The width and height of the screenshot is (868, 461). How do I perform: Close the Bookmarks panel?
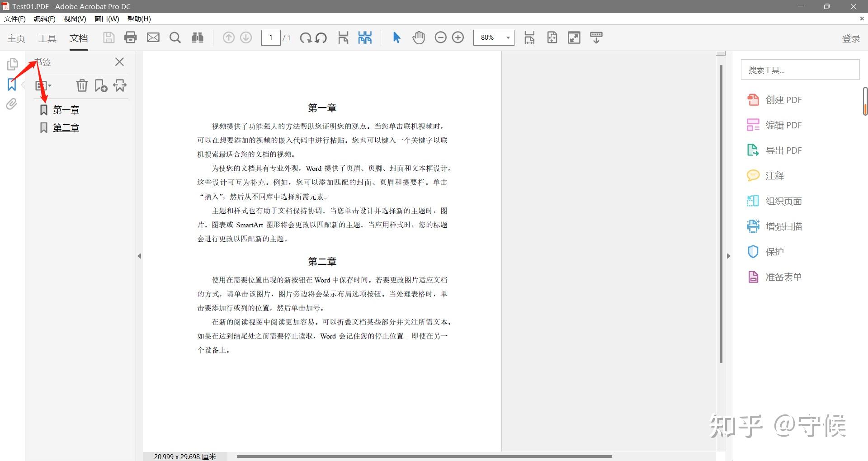coord(119,62)
